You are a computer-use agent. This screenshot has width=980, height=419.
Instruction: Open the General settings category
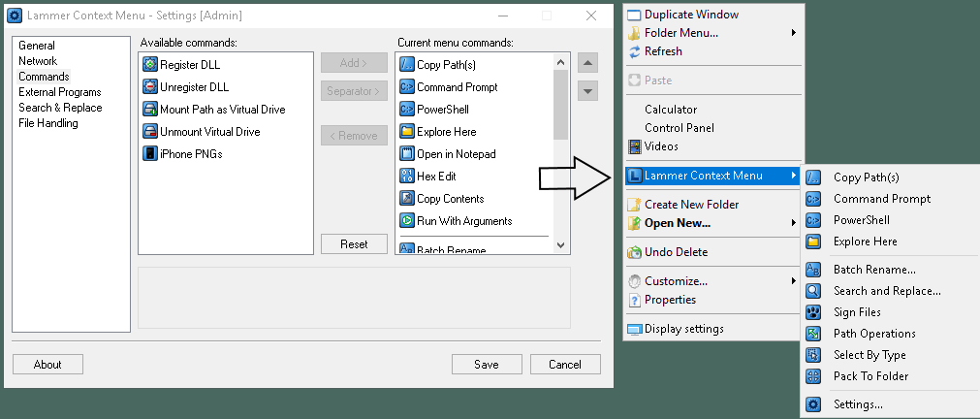pos(36,46)
